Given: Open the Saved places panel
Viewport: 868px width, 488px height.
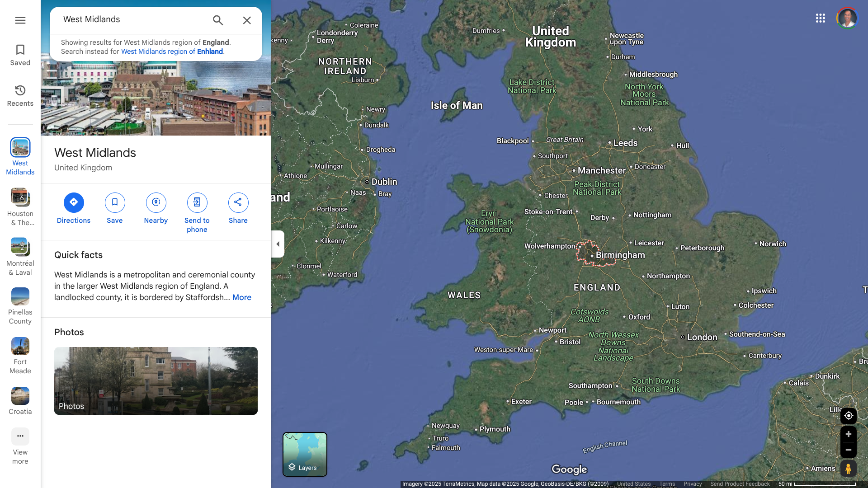Looking at the screenshot, I should [x=20, y=55].
